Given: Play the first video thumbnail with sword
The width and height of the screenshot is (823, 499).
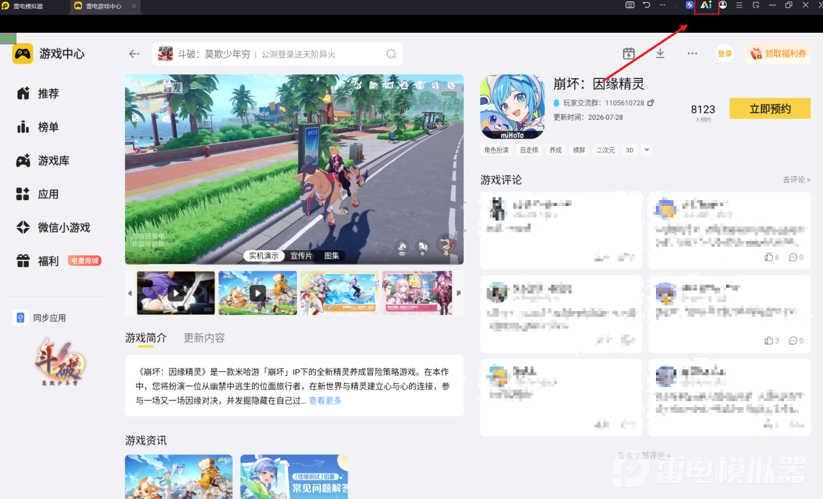Looking at the screenshot, I should 176,293.
